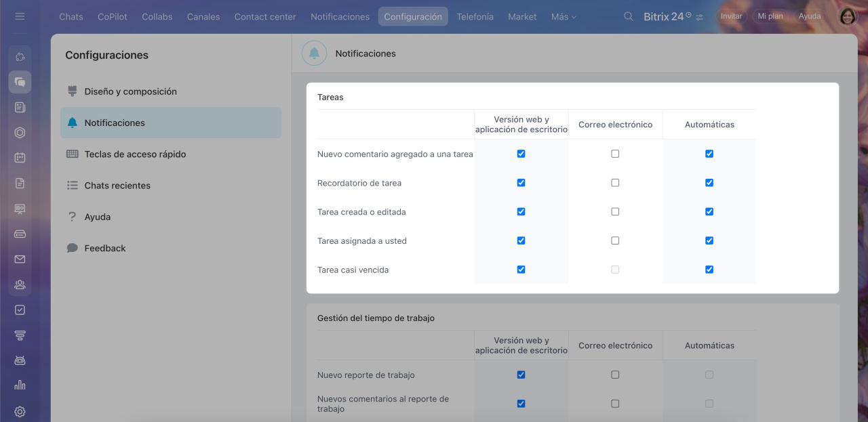Open the documents page icon in the left rail
Image resolution: width=868 pixels, height=422 pixels.
tap(20, 183)
